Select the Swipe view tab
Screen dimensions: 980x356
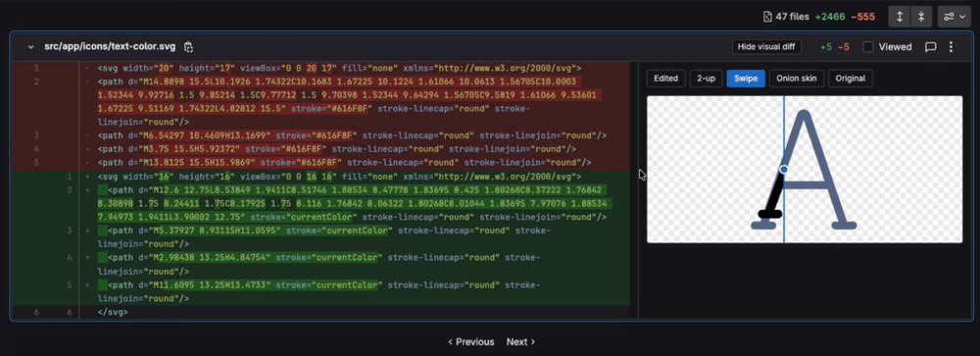pos(746,78)
